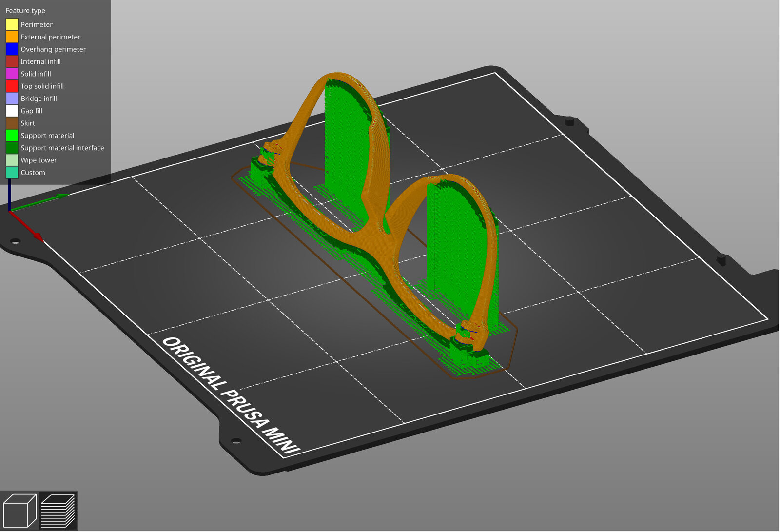Click the Perimeter yellow color swatch
The width and height of the screenshot is (780, 532).
pos(12,24)
